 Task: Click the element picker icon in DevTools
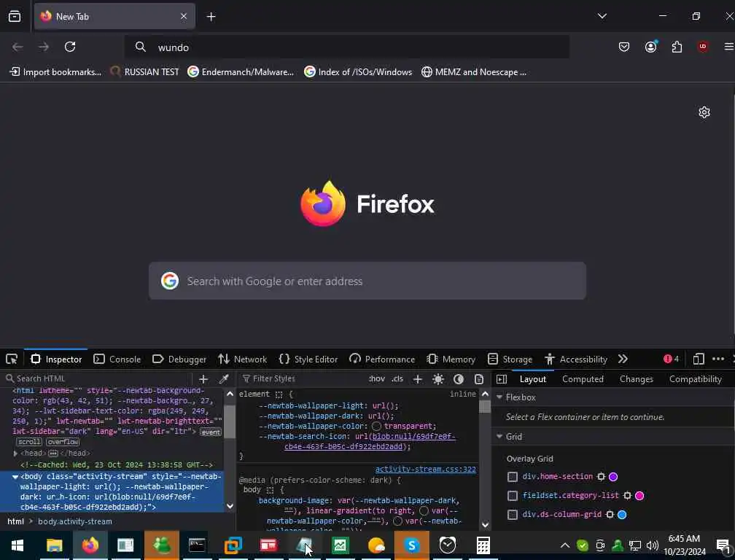12,359
